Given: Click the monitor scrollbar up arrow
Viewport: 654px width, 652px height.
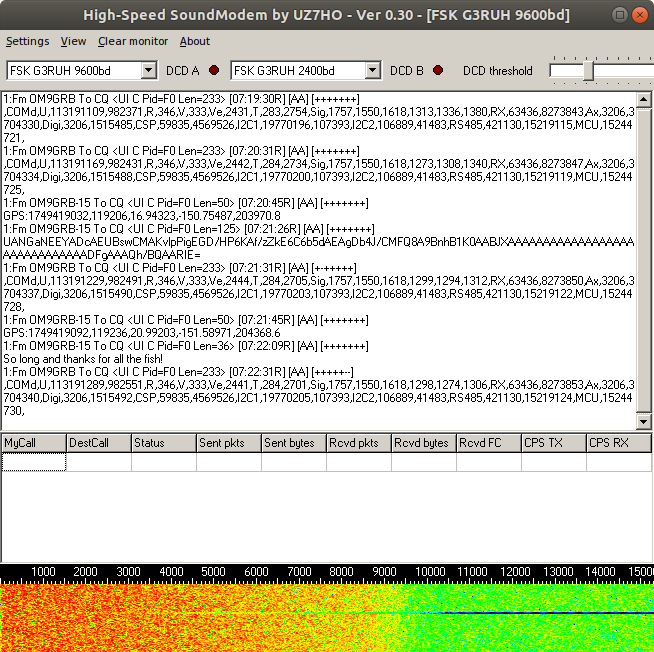Looking at the screenshot, I should click(644, 99).
